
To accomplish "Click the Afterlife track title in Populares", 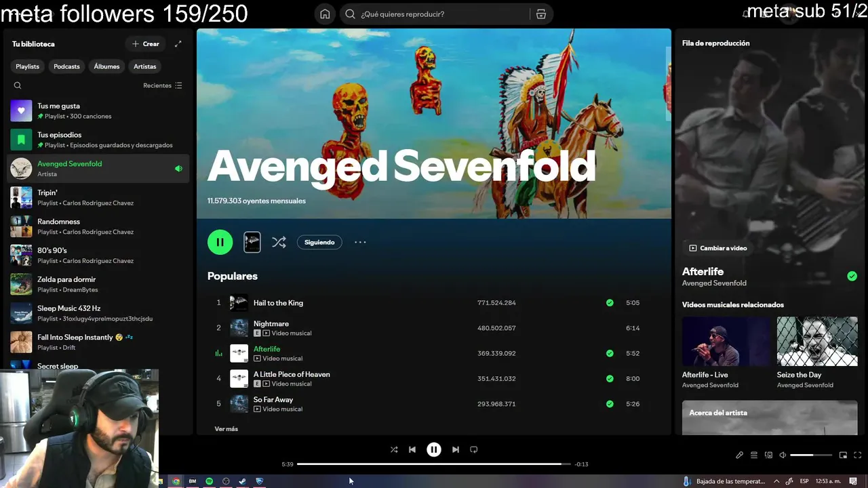I will click(267, 349).
